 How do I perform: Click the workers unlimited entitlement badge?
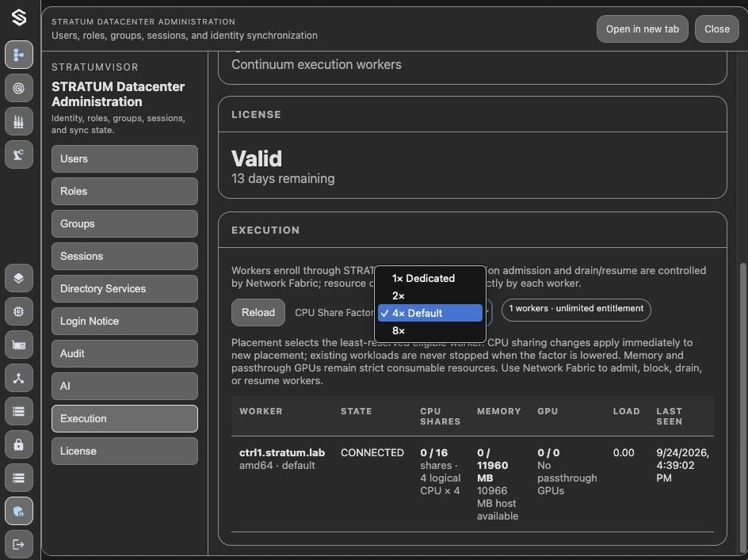(x=576, y=310)
